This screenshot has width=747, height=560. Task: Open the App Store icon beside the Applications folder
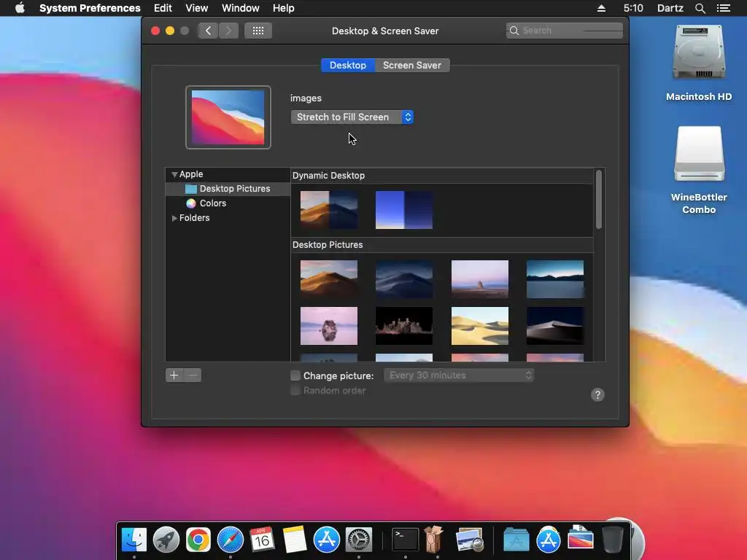[x=549, y=540]
